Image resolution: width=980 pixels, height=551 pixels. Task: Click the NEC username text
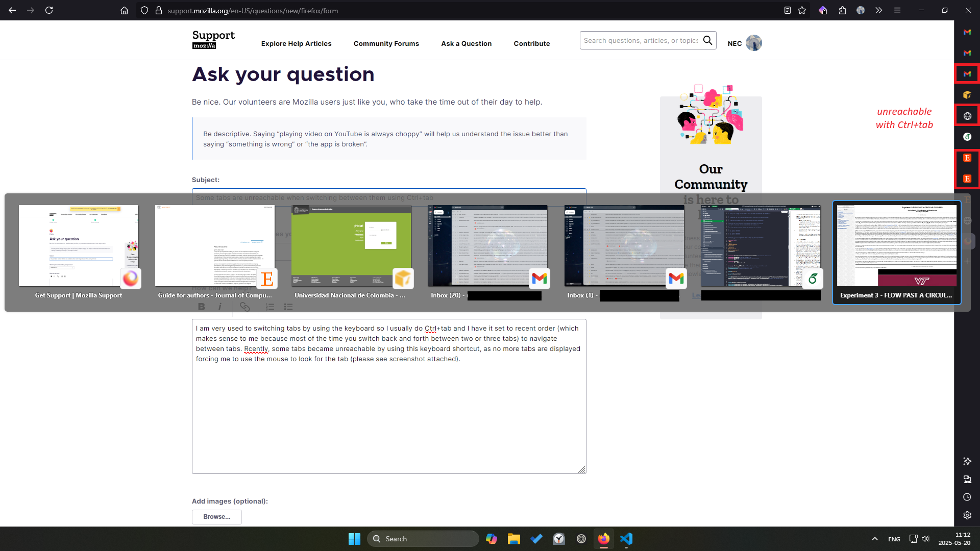click(734, 44)
